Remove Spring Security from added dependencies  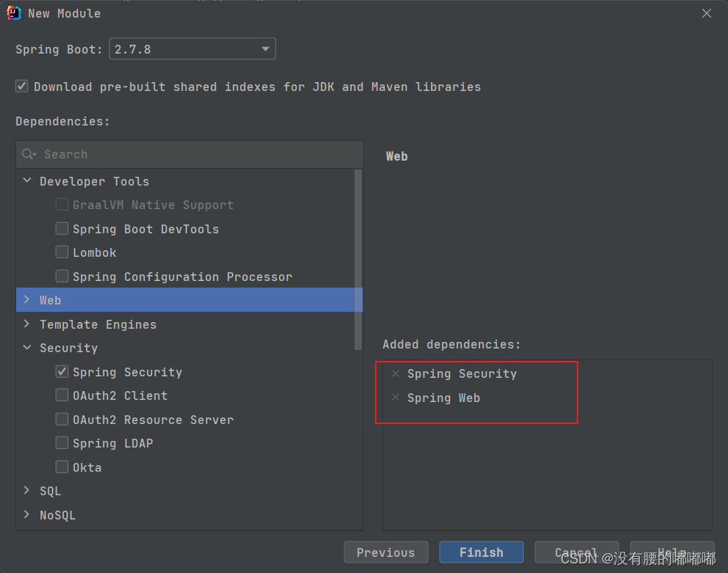click(396, 374)
